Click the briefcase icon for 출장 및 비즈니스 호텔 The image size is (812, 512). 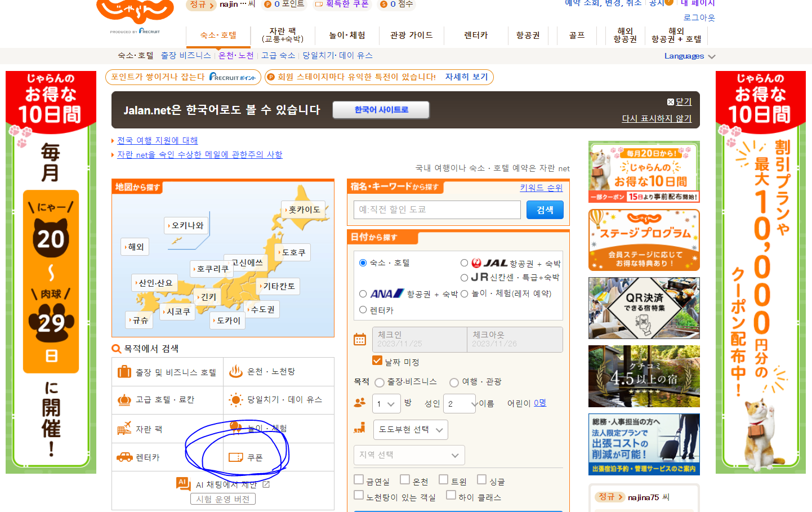click(x=124, y=372)
